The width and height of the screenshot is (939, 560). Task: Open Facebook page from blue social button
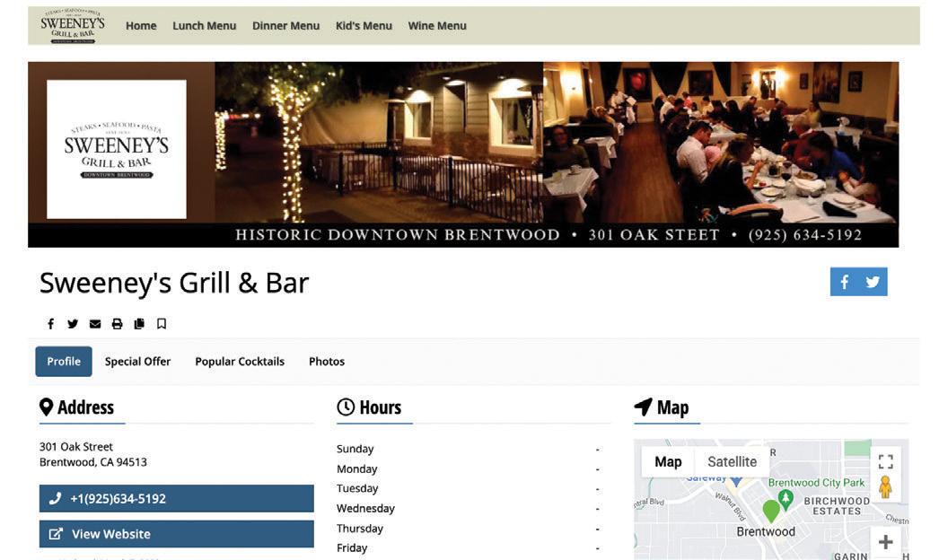pyautogui.click(x=845, y=282)
